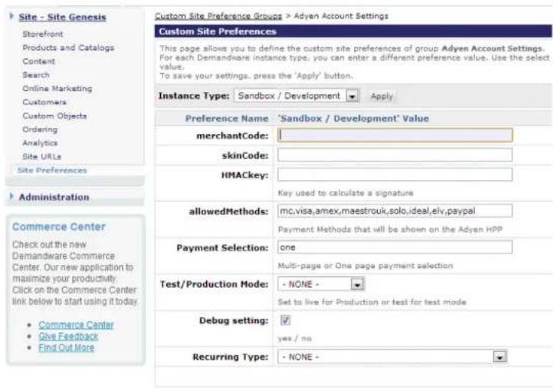Click the Apply button
The height and width of the screenshot is (392, 554).
(382, 96)
